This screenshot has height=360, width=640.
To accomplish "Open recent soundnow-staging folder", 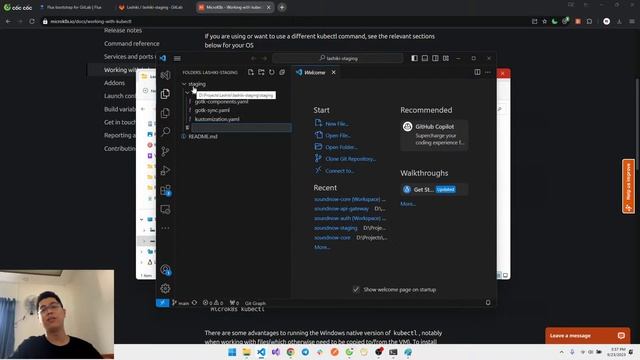I will [x=336, y=228].
